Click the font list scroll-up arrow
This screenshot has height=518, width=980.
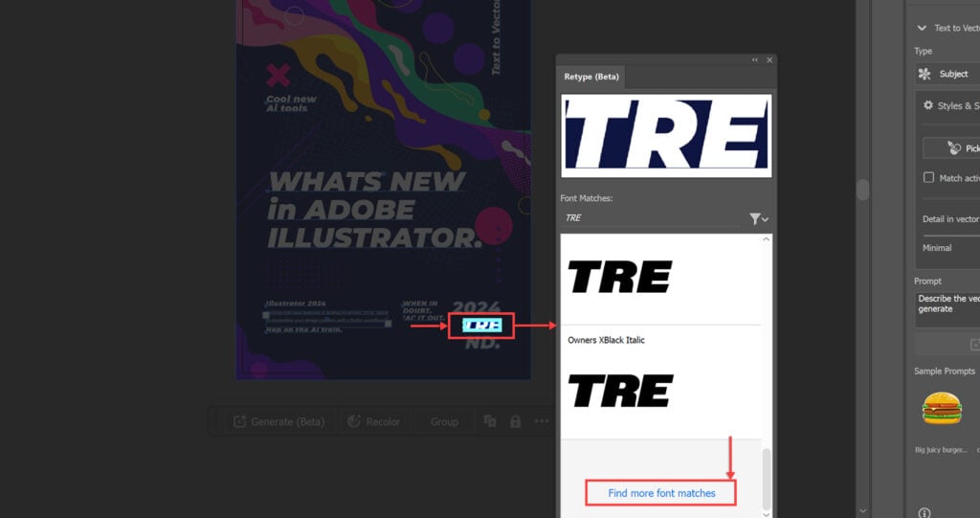(x=767, y=239)
